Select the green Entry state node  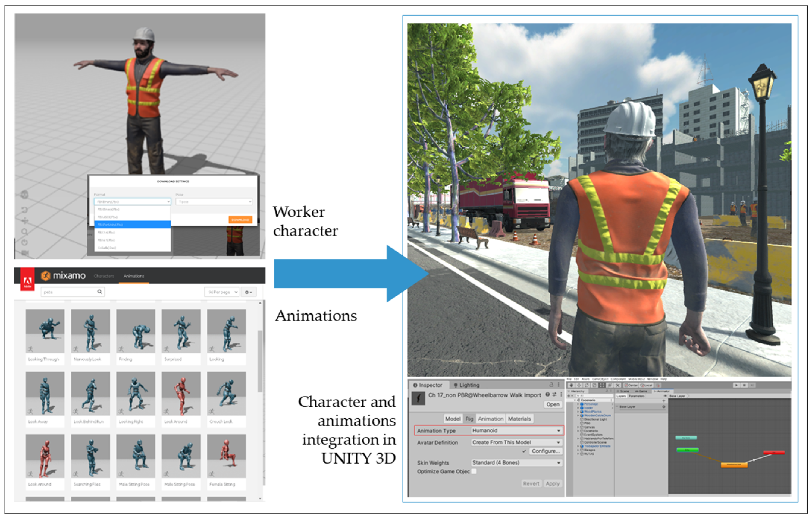688,450
